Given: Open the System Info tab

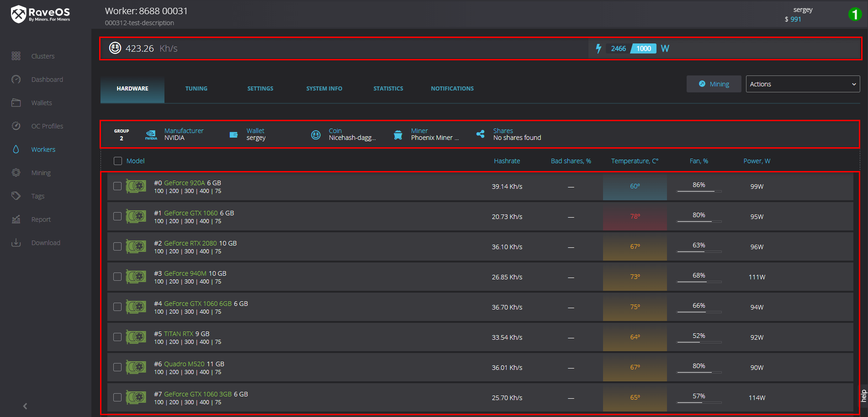Looking at the screenshot, I should click(324, 89).
